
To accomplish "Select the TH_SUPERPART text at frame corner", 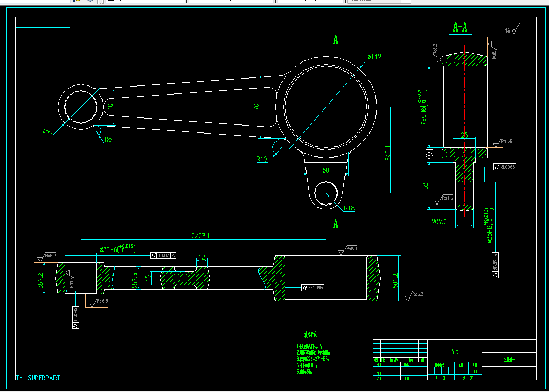I will pos(38,378).
